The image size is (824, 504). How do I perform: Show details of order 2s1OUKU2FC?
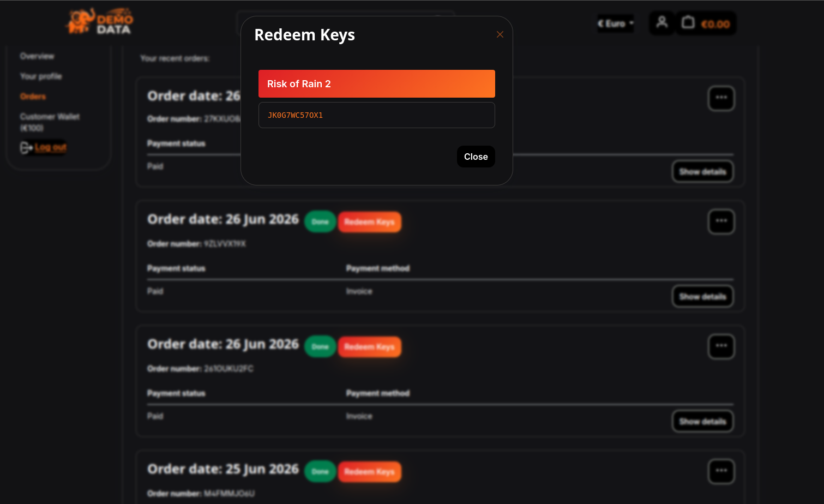point(703,422)
